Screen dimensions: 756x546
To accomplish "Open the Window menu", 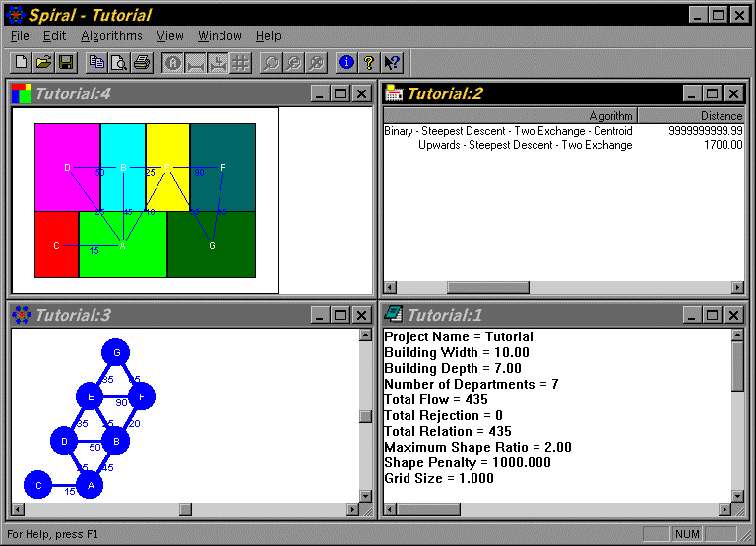I will 220,36.
